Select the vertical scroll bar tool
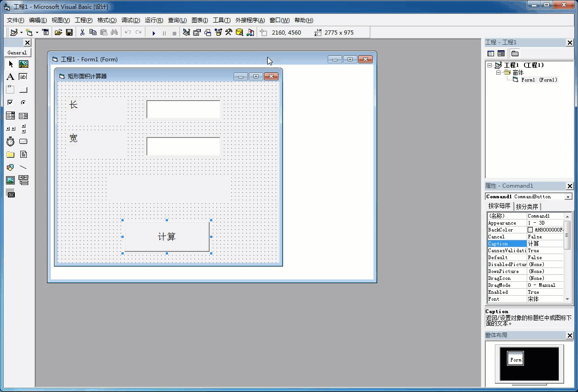Screen dimensions: 578x392 24,129
